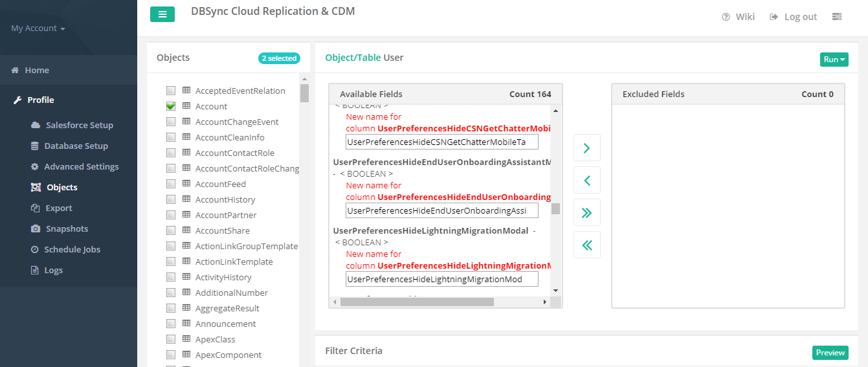
Task: Click the table icon next to AccountFeed
Action: pos(186,184)
